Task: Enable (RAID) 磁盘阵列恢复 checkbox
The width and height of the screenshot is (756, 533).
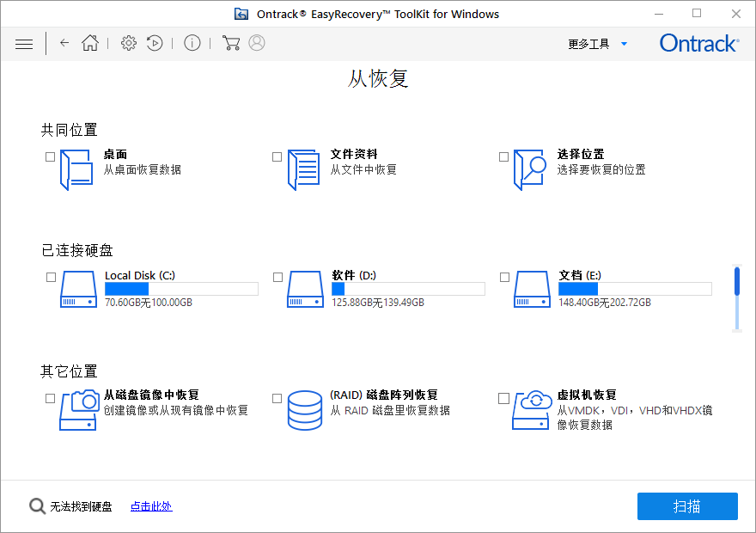Action: [x=277, y=398]
